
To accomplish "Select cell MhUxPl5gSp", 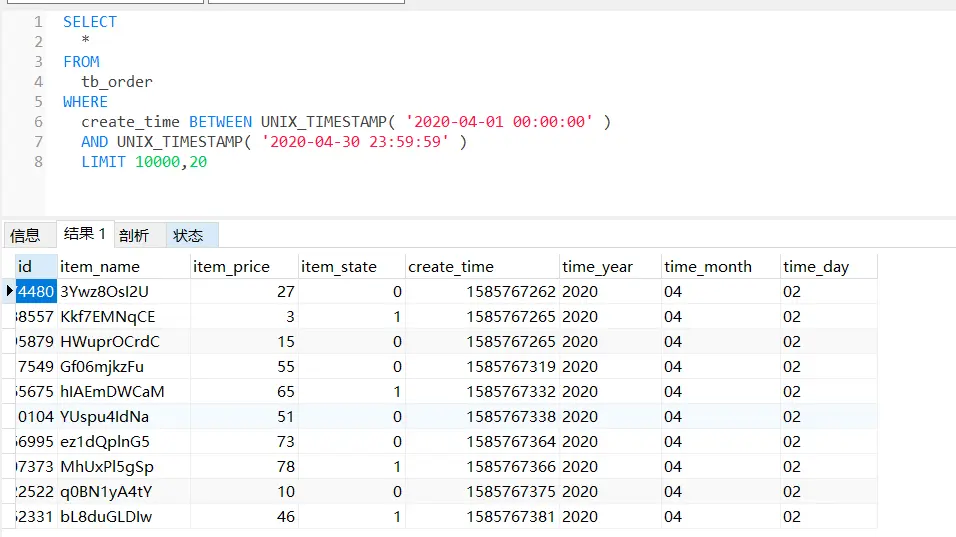I will pyautogui.click(x=124, y=467).
